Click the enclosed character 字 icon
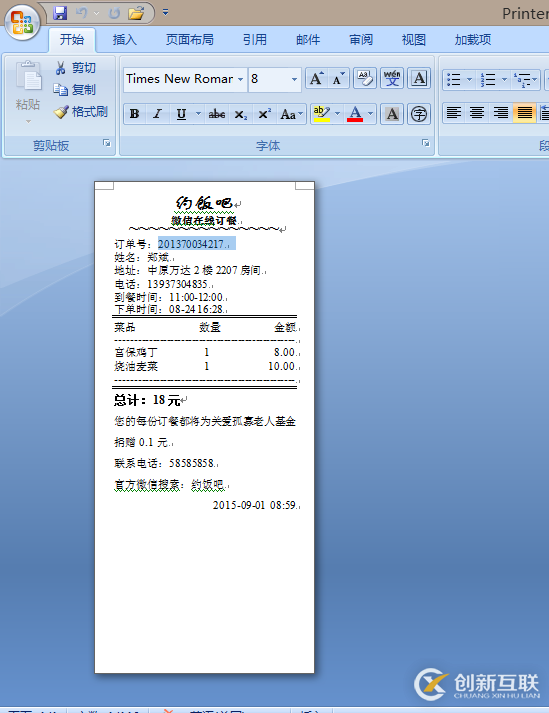Screen dimensions: 549x713 418,114
